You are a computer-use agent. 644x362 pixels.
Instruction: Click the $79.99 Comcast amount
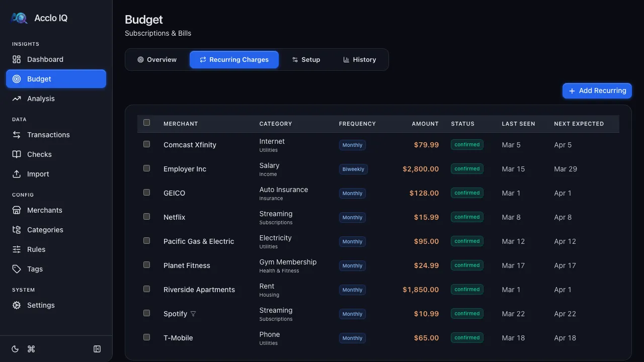426,145
